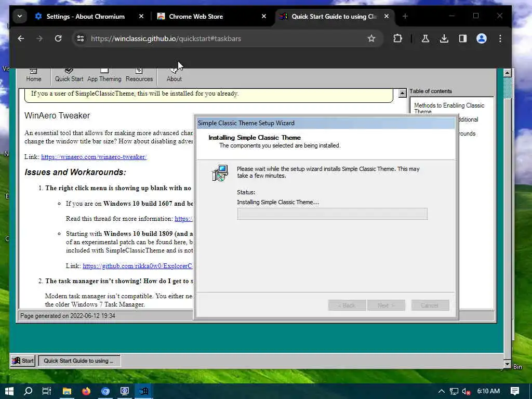Open a new tab with plus button
Viewport: 532px width, 399px height.
405,16
